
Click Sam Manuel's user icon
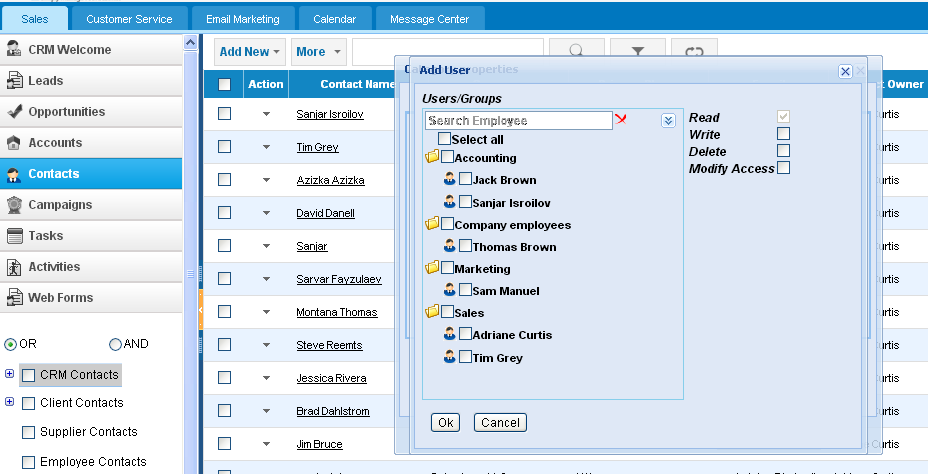(450, 289)
